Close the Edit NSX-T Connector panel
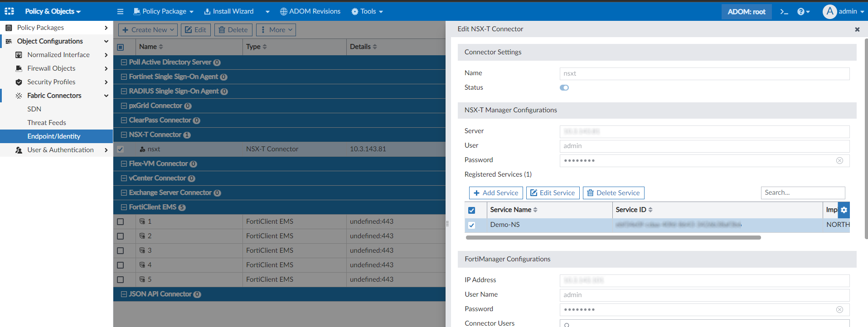This screenshot has height=327, width=868. pyautogui.click(x=857, y=29)
